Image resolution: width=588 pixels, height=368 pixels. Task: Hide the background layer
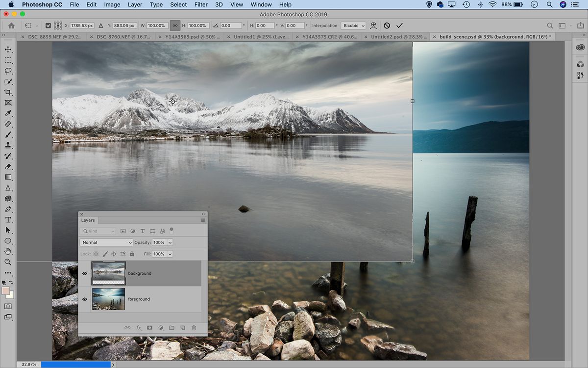[x=85, y=273]
